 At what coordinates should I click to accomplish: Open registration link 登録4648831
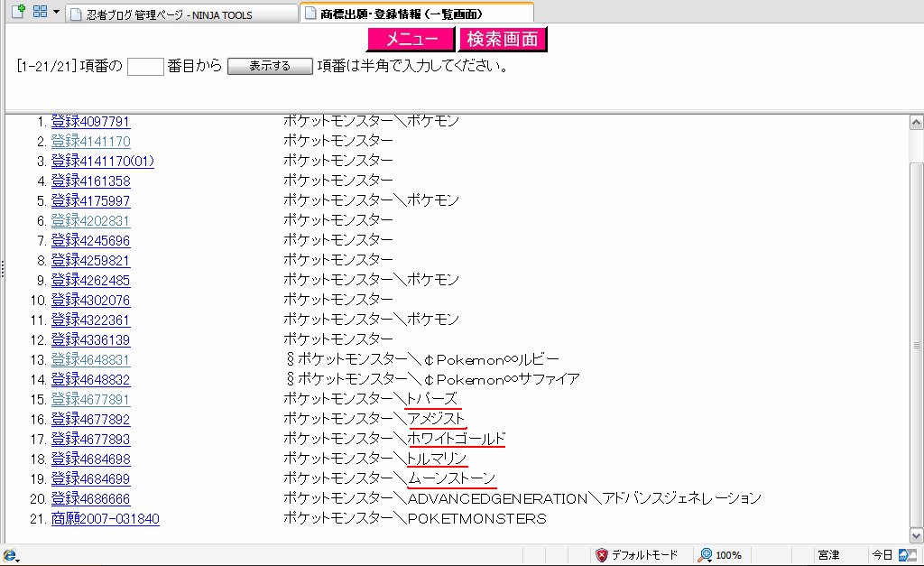point(90,359)
